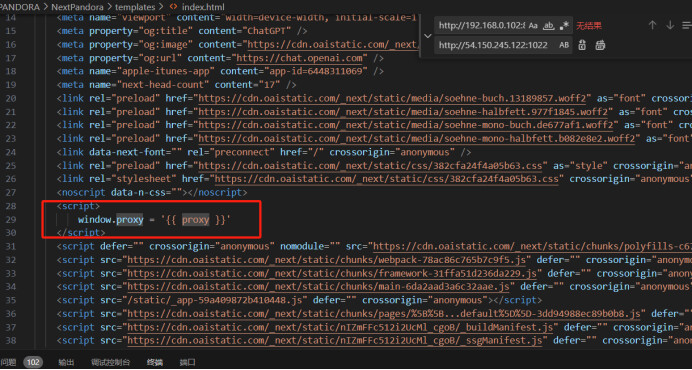Go to previous match with up arrow
The height and width of the screenshot is (370, 692).
(652, 25)
